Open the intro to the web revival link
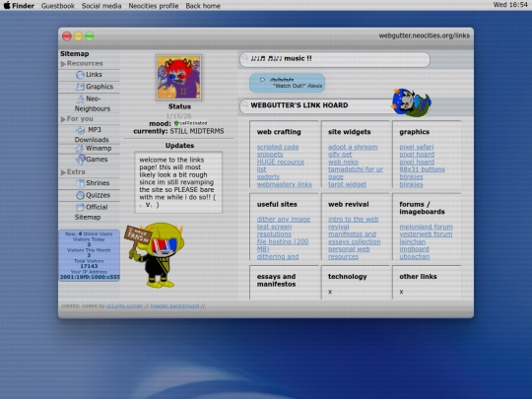This screenshot has height=399, width=532. [x=354, y=223]
